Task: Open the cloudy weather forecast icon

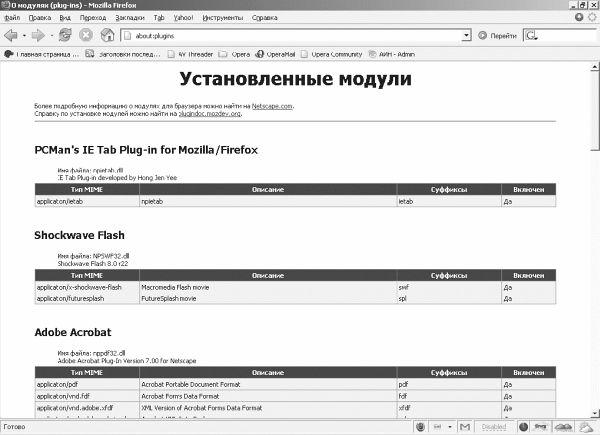Action: (564, 427)
